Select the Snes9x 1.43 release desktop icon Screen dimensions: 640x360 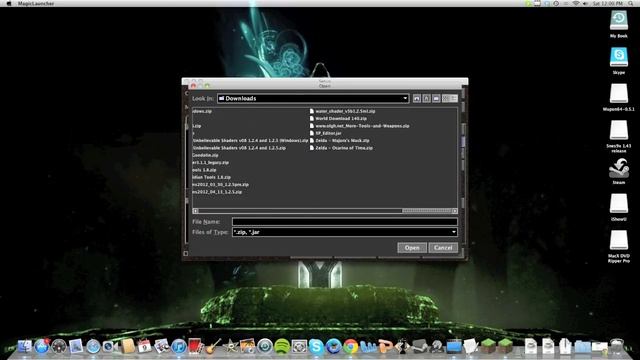619,136
